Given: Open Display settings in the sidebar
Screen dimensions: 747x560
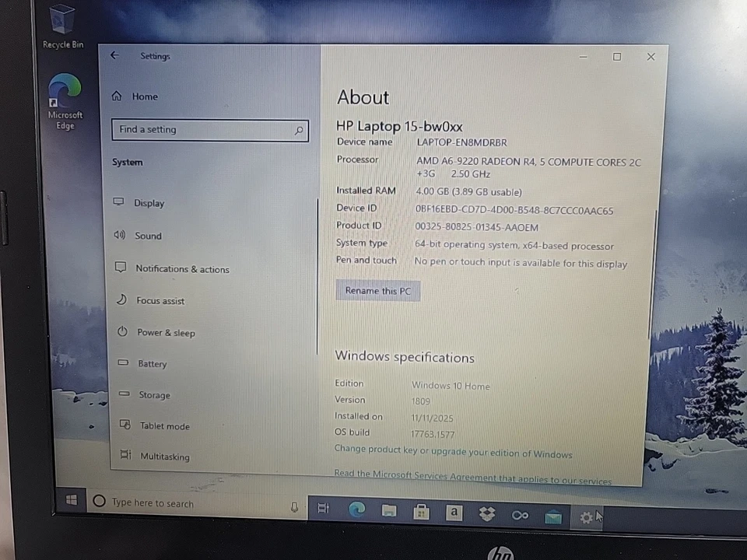Looking at the screenshot, I should 149,203.
